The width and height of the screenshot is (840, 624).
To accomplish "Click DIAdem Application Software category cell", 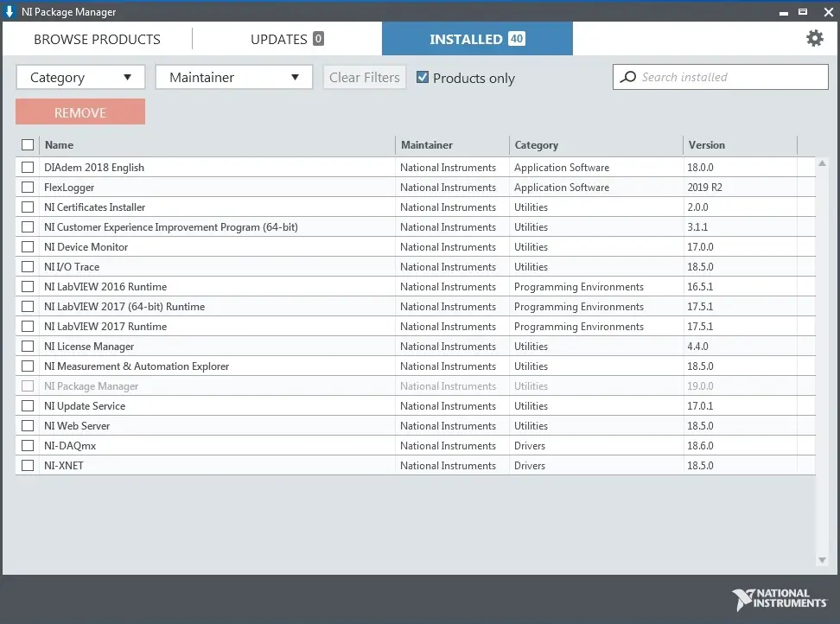I will tap(562, 167).
